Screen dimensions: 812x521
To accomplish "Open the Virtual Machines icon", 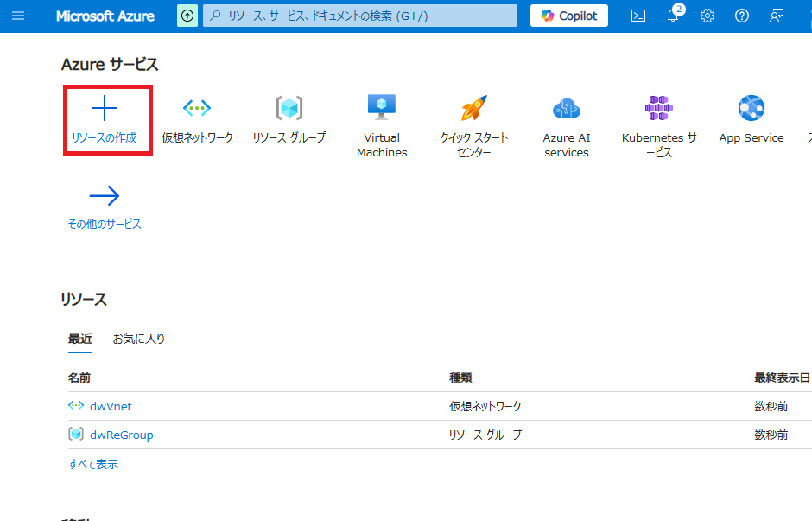I will pyautogui.click(x=382, y=107).
